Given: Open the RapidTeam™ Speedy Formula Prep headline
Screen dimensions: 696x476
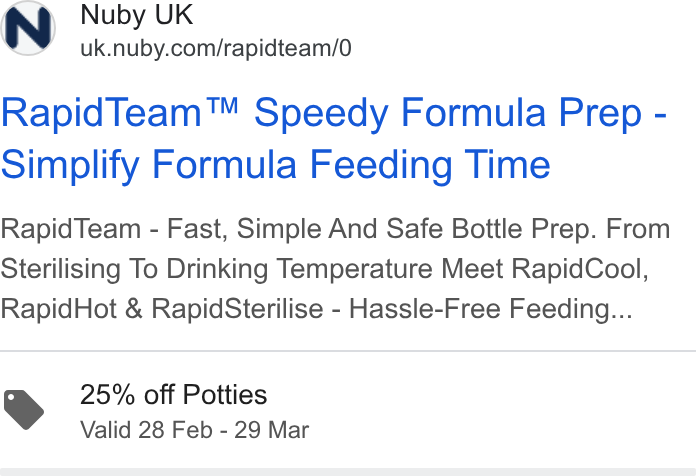Looking at the screenshot, I should (x=334, y=114).
